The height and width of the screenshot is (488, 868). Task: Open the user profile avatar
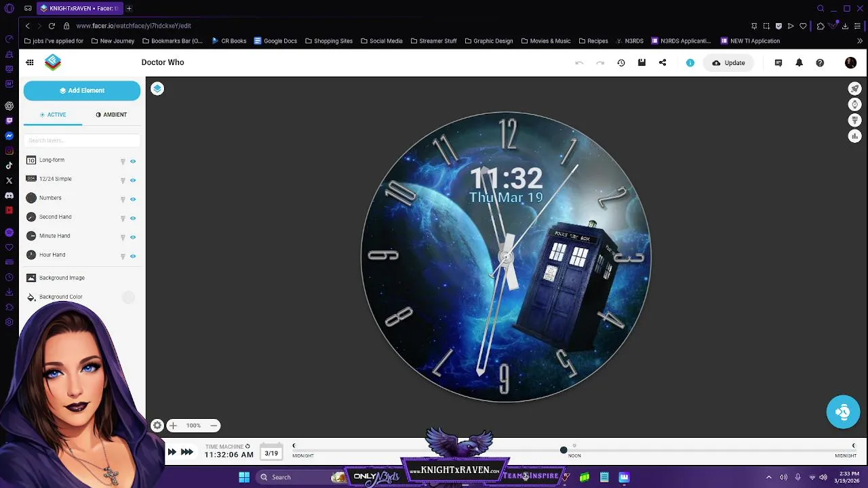click(850, 63)
